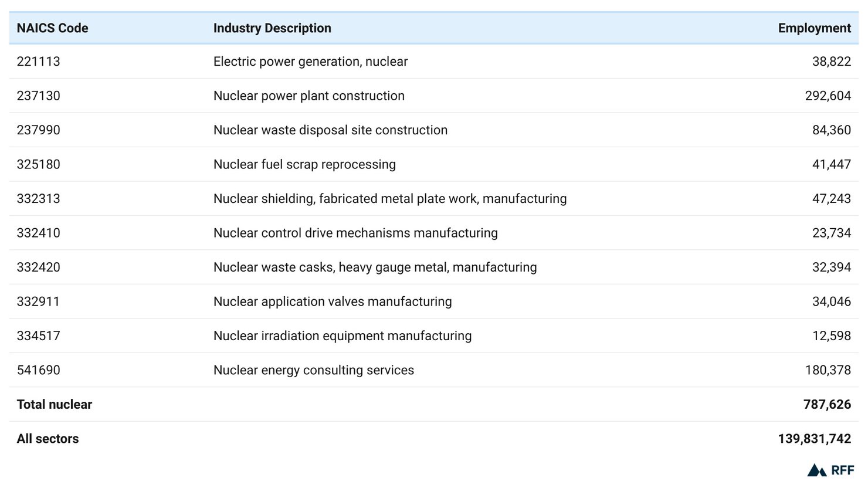Click employment value 84,360
Screen dimensions: 868x488
click(x=831, y=130)
